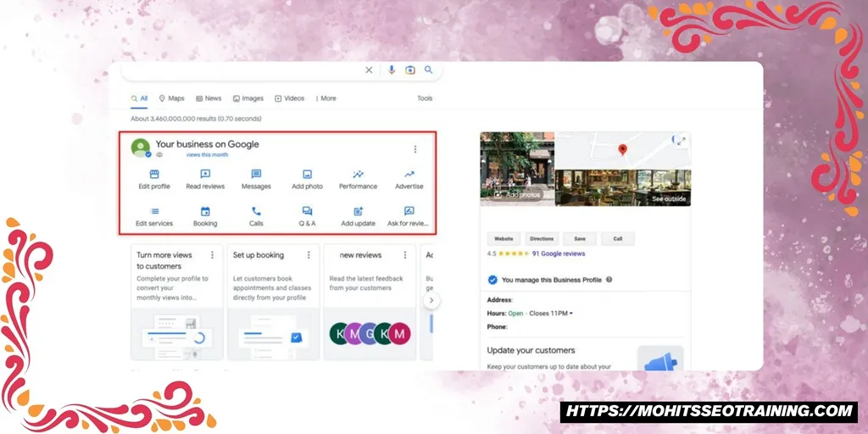Choose Add update in business panel
This screenshot has height=434, width=868.
359,217
